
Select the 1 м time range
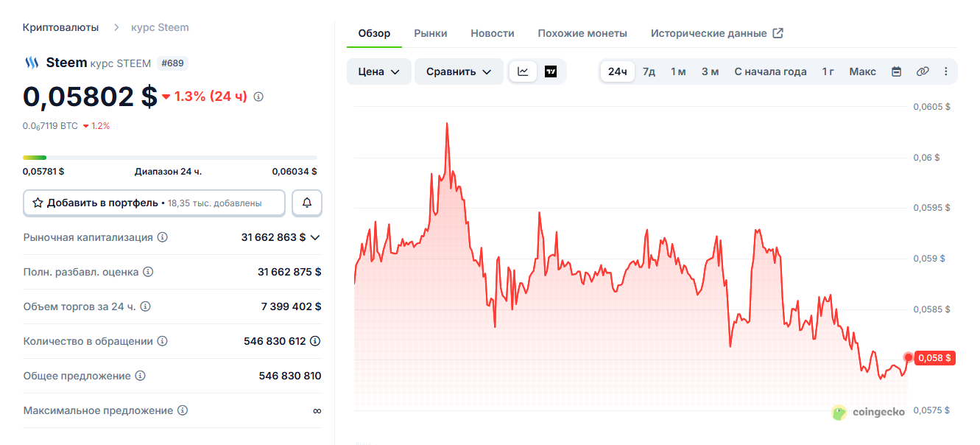[678, 71]
